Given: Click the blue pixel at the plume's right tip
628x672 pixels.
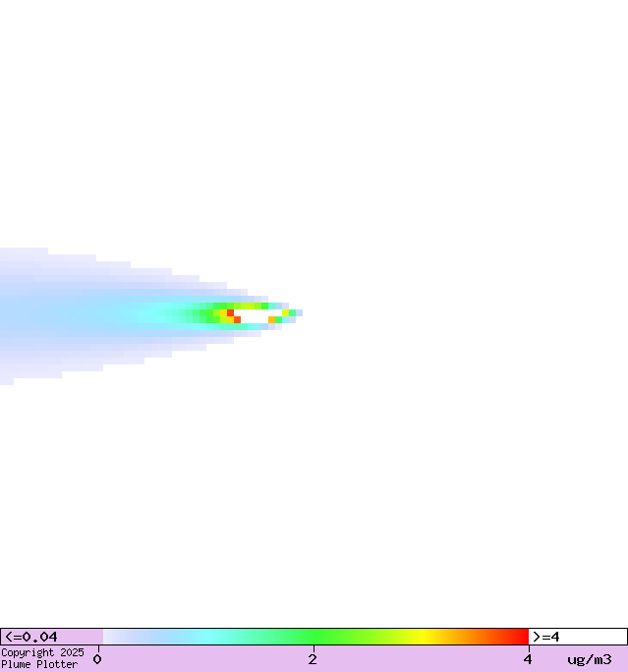Looking at the screenshot, I should [299, 313].
